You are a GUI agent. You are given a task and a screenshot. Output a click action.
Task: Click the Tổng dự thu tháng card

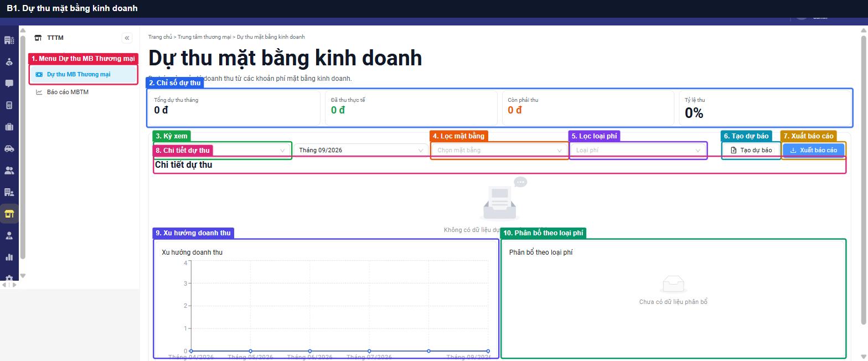point(234,107)
